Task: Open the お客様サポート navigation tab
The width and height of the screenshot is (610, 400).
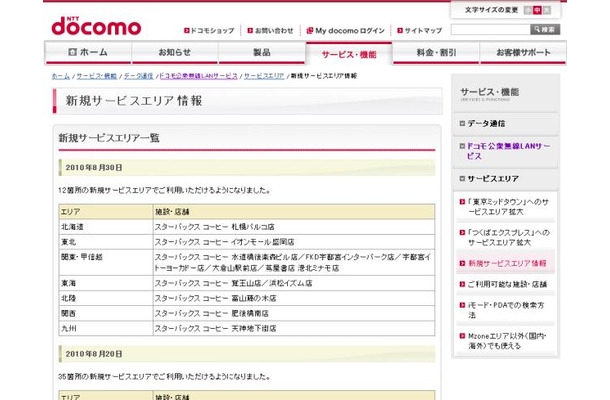Action: coord(521,52)
